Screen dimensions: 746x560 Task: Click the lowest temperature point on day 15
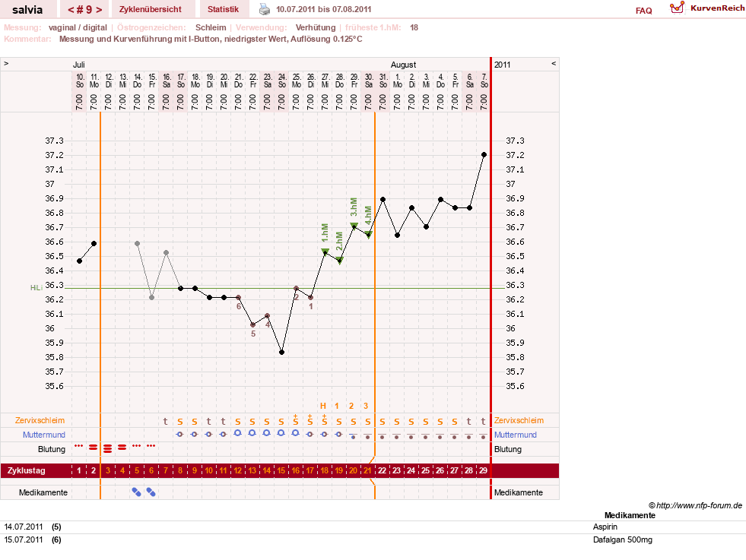coord(281,353)
